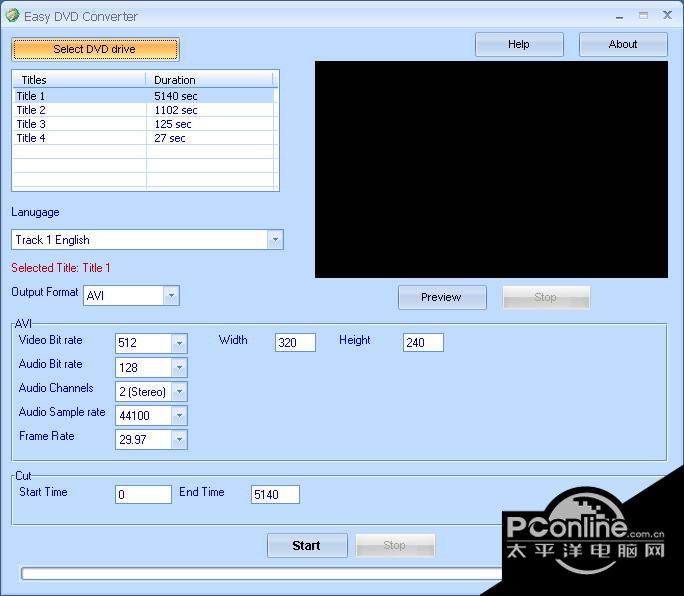Click the black video preview area

491,169
